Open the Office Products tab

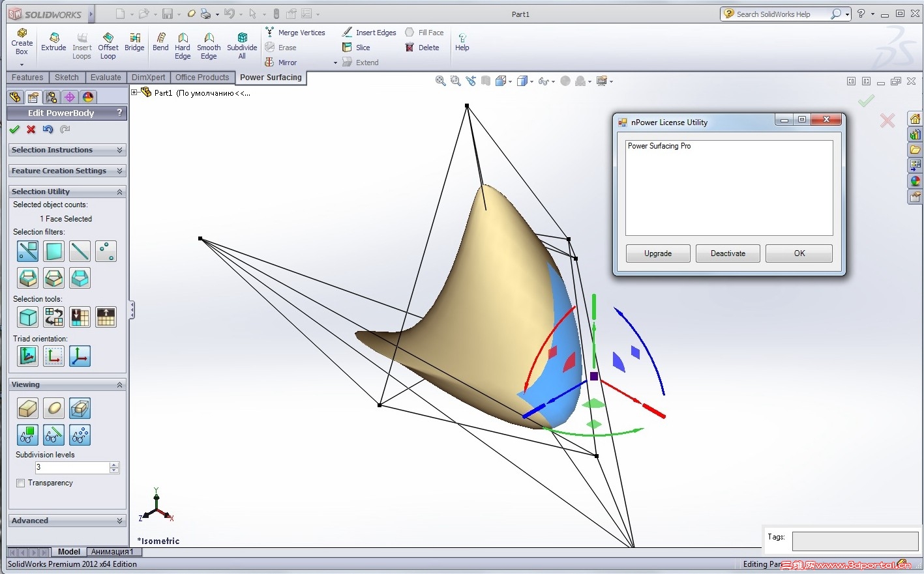click(x=202, y=78)
